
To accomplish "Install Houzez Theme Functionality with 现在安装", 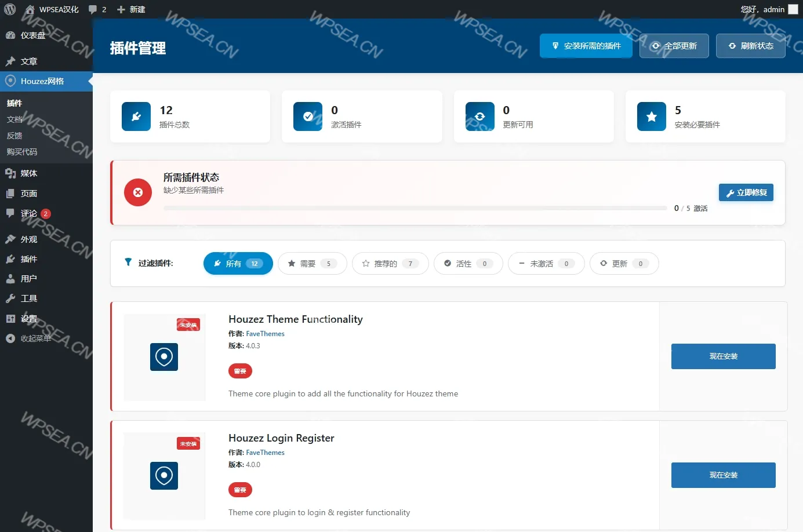I will pyautogui.click(x=724, y=356).
